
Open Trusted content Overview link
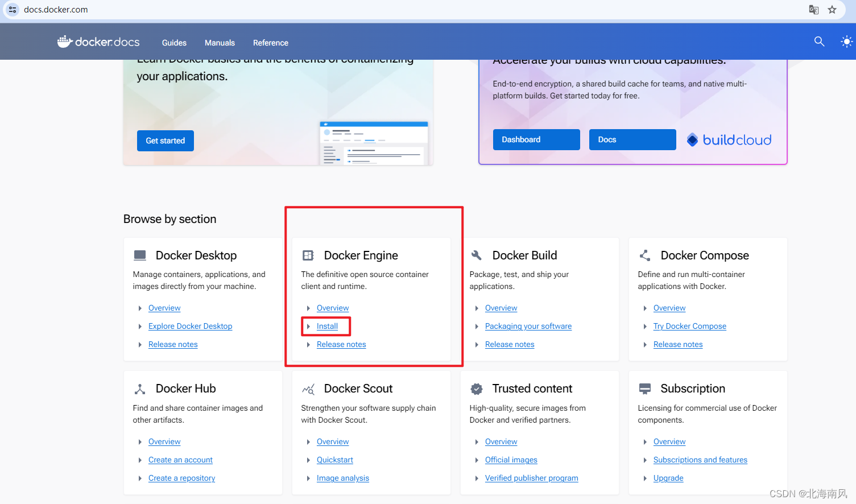click(x=501, y=441)
